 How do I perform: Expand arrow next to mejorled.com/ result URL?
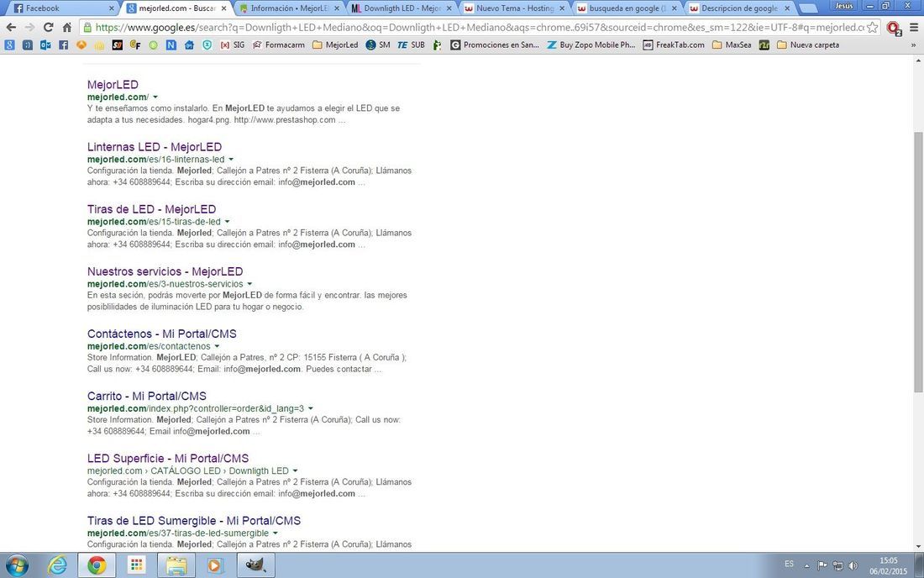click(x=155, y=97)
